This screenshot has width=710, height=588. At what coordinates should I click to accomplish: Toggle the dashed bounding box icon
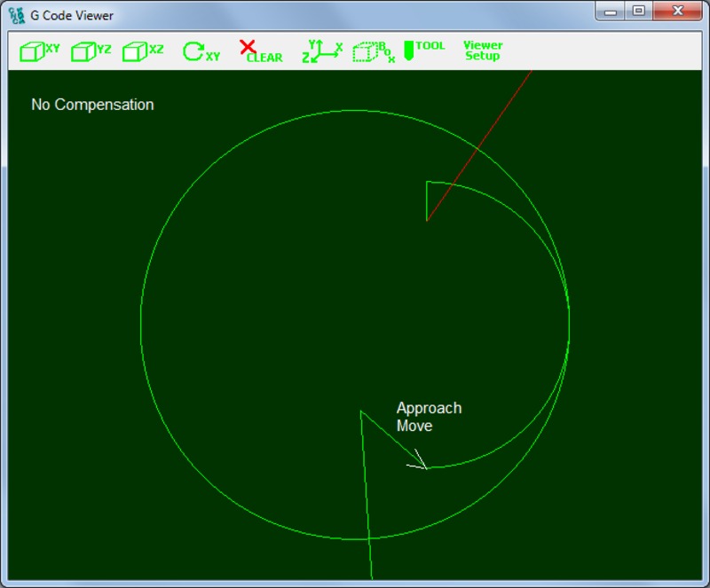click(x=373, y=51)
